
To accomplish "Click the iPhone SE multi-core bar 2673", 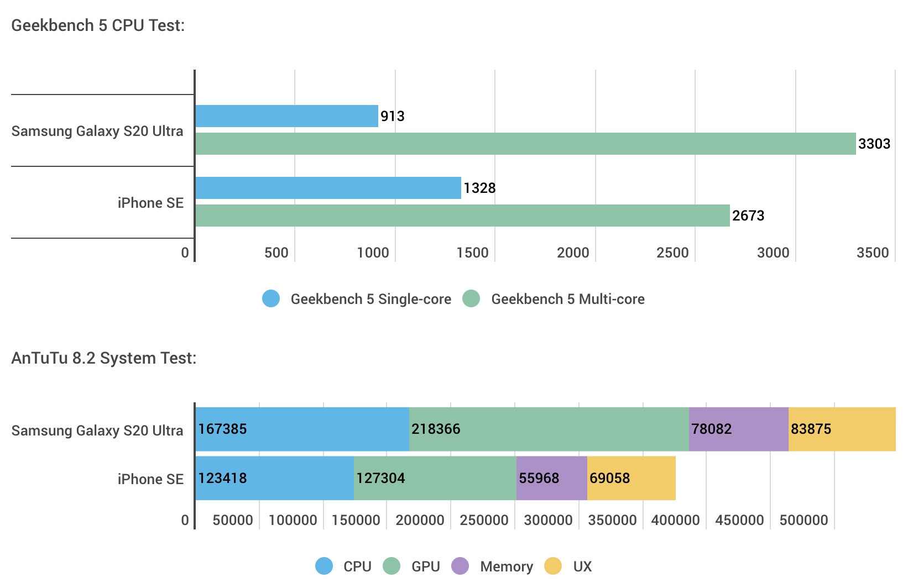I will click(x=462, y=216).
